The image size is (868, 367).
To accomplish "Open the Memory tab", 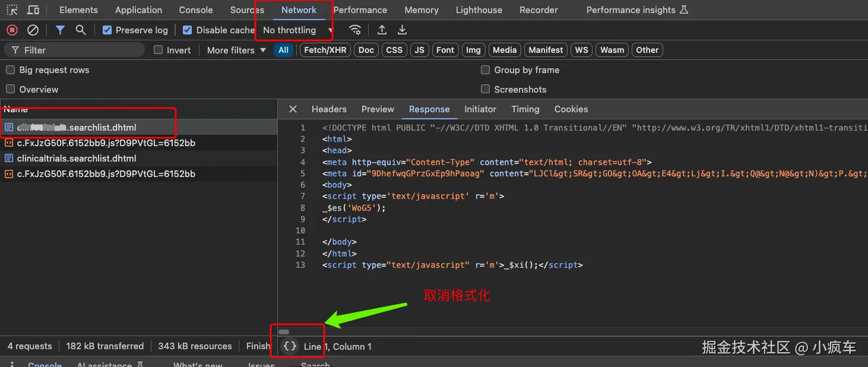I will coord(422,10).
